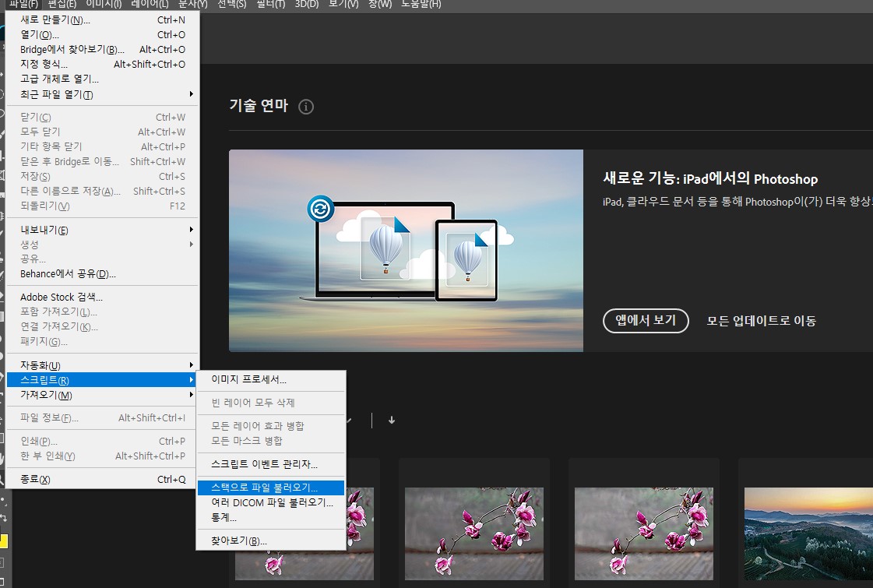Choose 모든 레이어 효과 병합
This screenshot has height=588, width=873.
point(271,426)
